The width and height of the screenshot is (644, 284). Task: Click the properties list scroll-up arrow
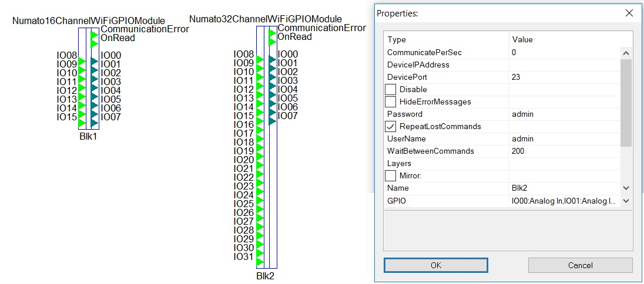click(626, 53)
